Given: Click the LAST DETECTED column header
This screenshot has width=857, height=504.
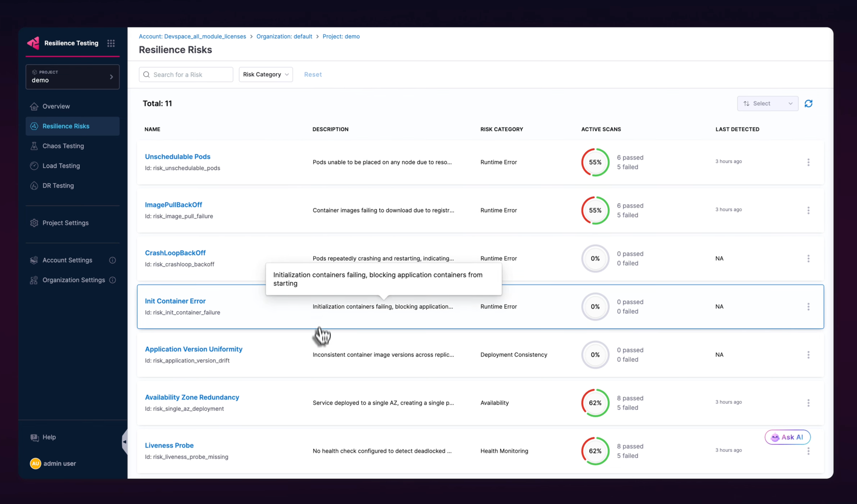Looking at the screenshot, I should 737,129.
